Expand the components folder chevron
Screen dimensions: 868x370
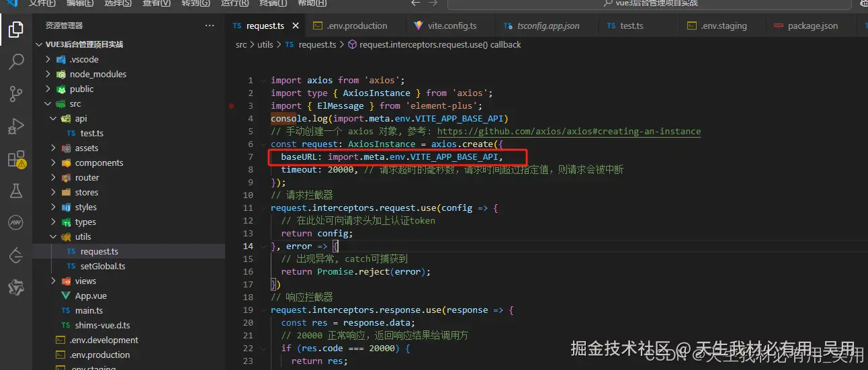[53, 163]
